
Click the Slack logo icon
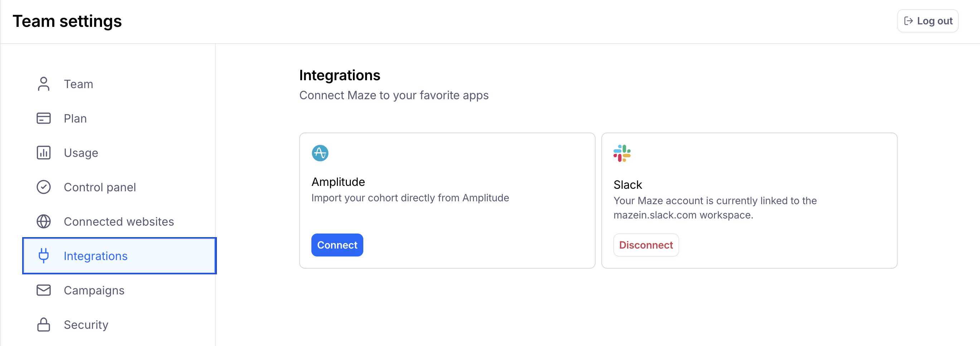[622, 153]
